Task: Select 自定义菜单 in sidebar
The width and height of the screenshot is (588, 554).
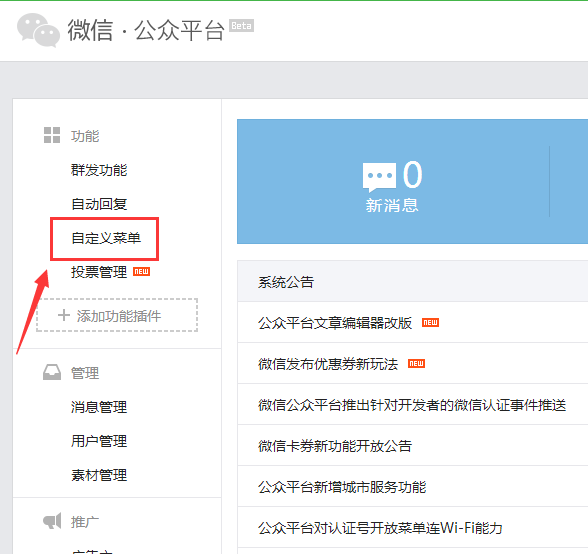Action: click(x=106, y=238)
